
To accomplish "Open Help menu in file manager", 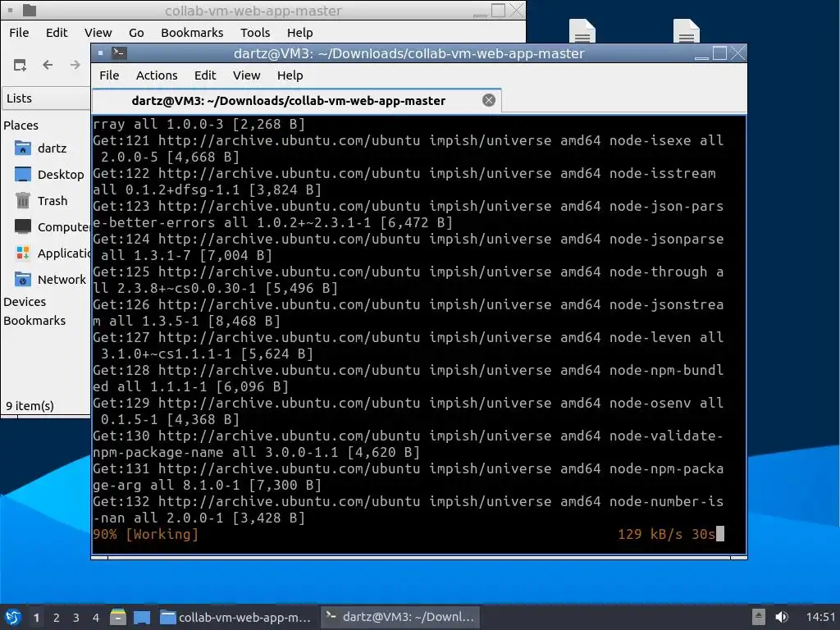I will point(300,33).
